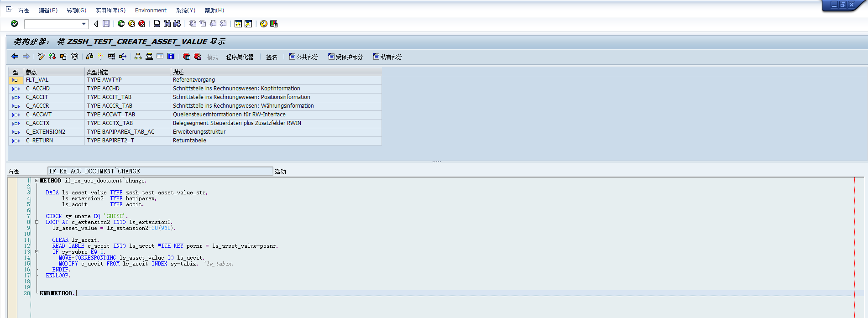The height and width of the screenshot is (318, 868).
Task: Click the yellow Exit icon
Action: click(132, 24)
